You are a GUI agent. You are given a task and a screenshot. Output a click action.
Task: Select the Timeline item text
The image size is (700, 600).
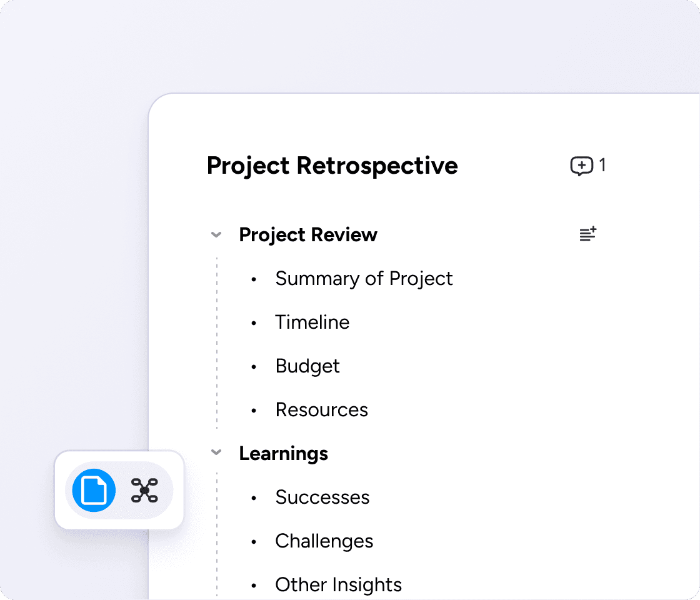[312, 322]
